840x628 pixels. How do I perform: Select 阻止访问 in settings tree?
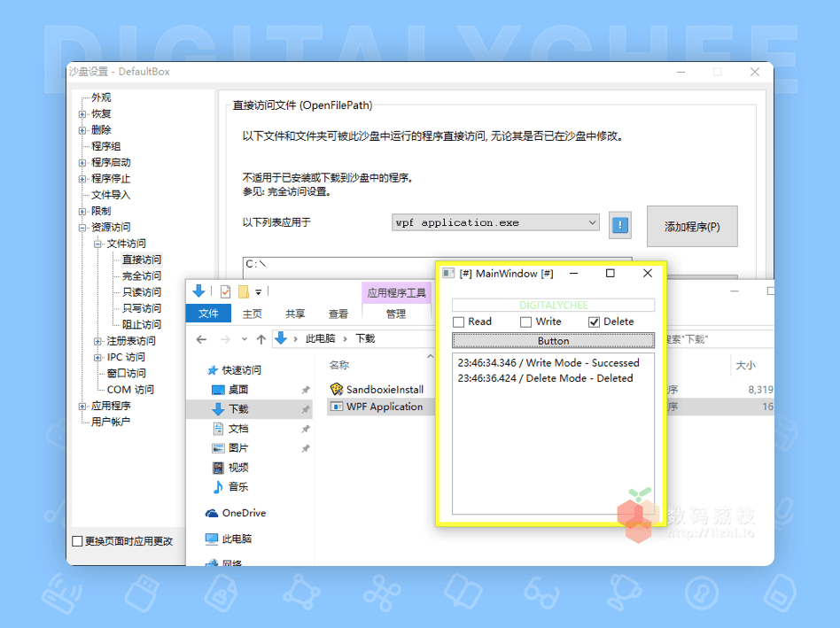142,324
